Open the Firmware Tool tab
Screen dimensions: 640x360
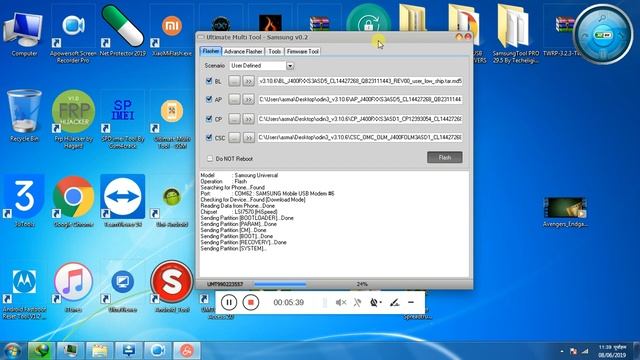(x=302, y=51)
